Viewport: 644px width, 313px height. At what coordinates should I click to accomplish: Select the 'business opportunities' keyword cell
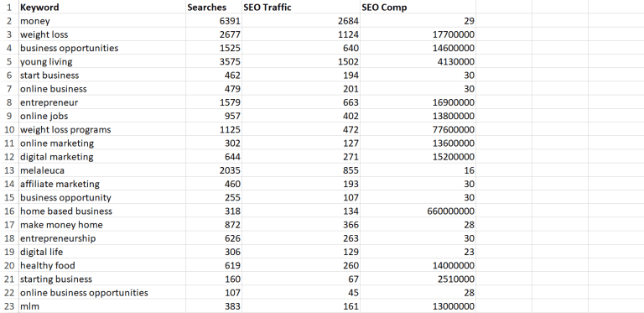(101, 48)
